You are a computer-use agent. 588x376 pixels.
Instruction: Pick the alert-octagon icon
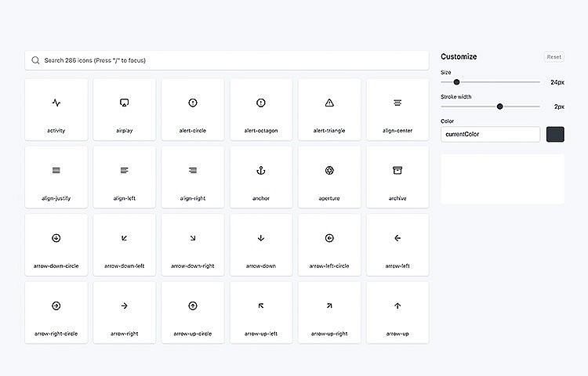[x=261, y=110]
